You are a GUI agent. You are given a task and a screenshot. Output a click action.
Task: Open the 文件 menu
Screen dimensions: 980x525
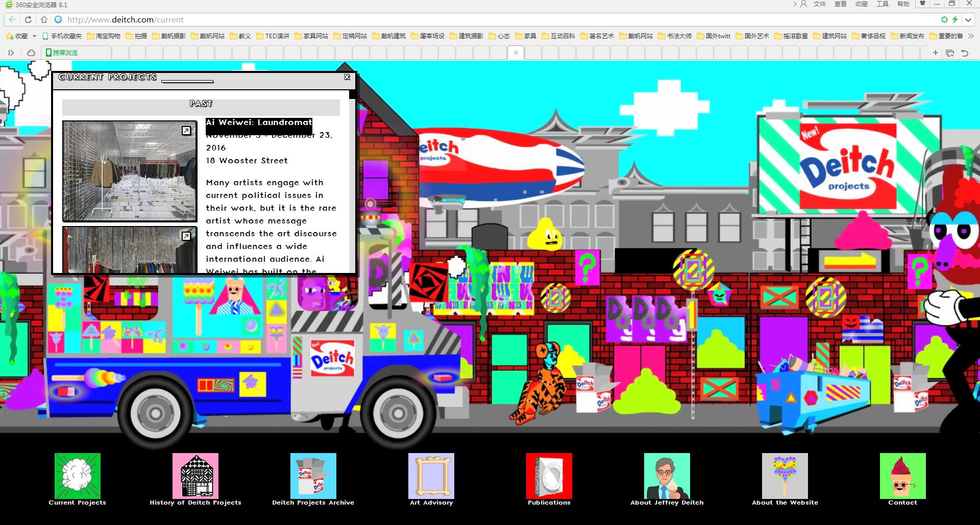(820, 4)
